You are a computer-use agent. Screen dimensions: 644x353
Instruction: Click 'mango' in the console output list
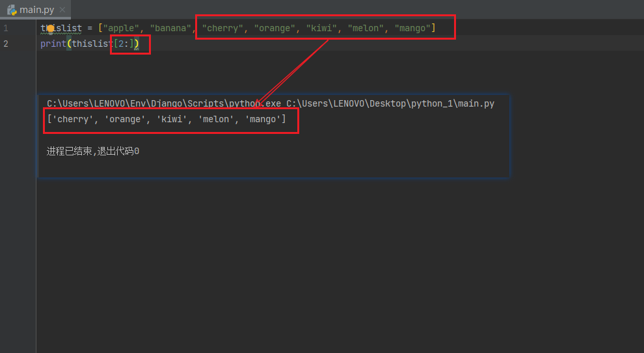[x=263, y=119]
